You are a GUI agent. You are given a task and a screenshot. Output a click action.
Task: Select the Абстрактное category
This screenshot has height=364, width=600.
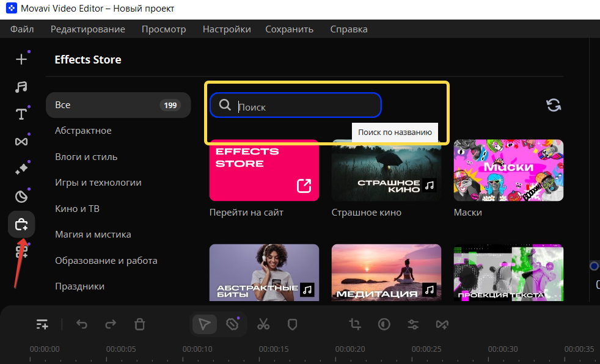pos(84,130)
